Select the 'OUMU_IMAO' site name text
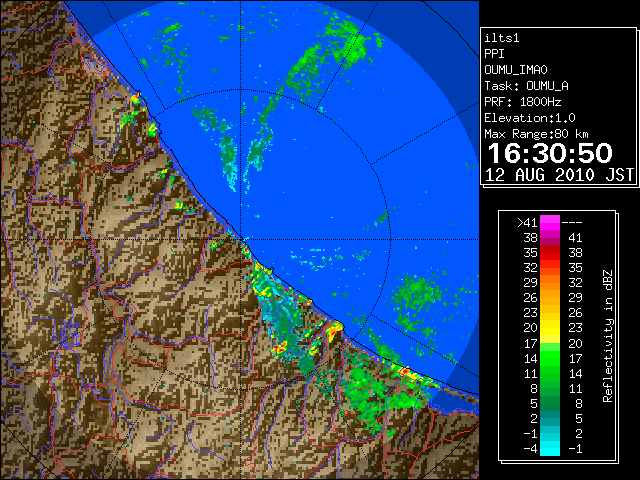Image resolution: width=640 pixels, height=480 pixels. 516,70
